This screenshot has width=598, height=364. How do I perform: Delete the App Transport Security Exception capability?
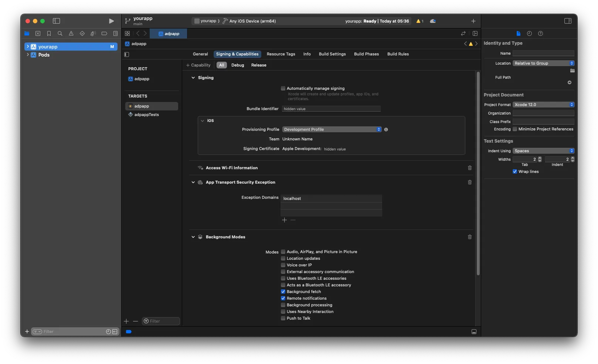[470, 182]
